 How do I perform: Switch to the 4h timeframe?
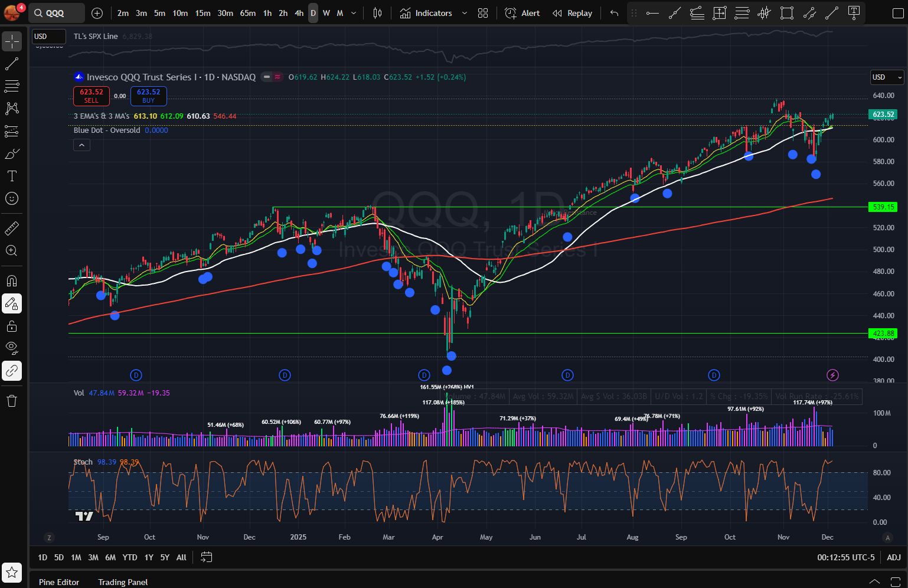(x=299, y=13)
